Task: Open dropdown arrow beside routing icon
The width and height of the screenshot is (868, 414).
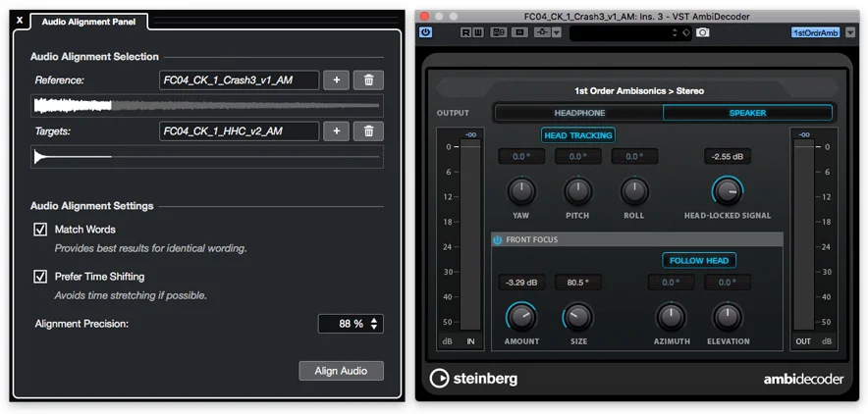Action: (557, 32)
